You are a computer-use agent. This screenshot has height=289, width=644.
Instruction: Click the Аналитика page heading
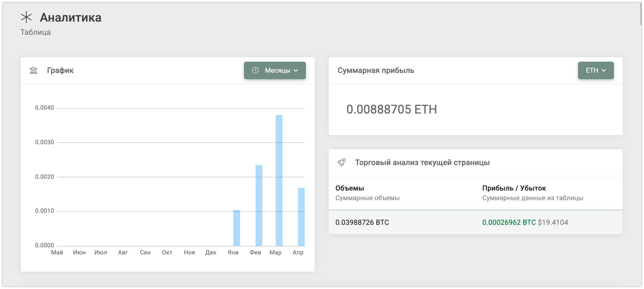(71, 18)
